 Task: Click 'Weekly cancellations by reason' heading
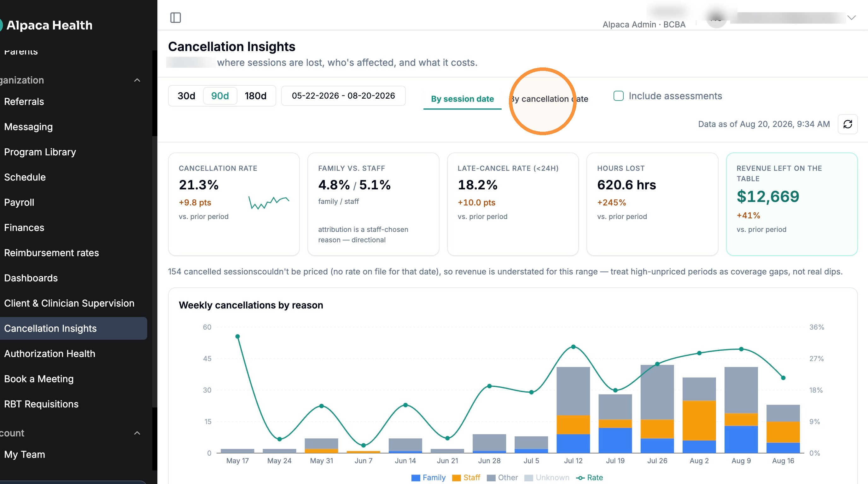[251, 305]
